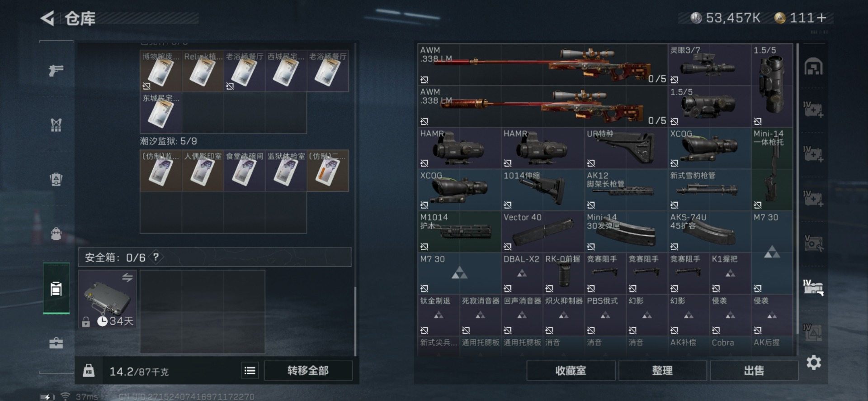The width and height of the screenshot is (868, 401).
Task: Swap the safe case using arrows icon
Action: tap(127, 277)
